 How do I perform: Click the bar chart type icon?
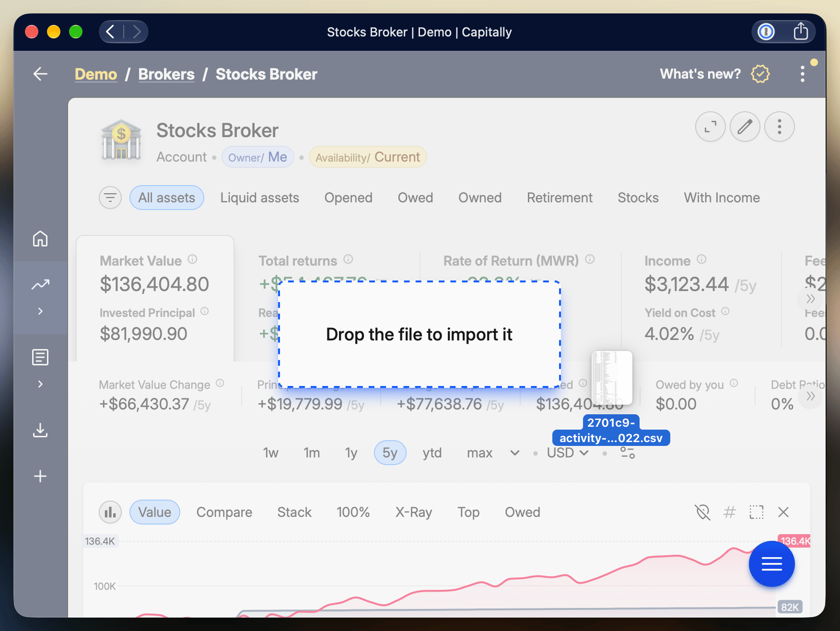[x=110, y=512]
